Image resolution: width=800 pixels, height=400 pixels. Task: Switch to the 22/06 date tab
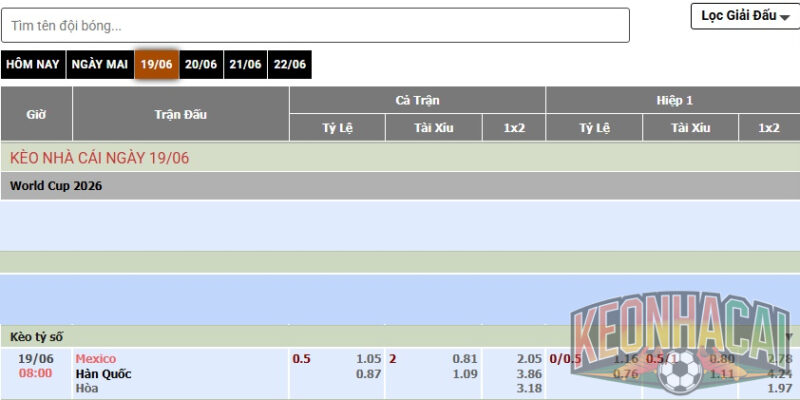click(290, 64)
